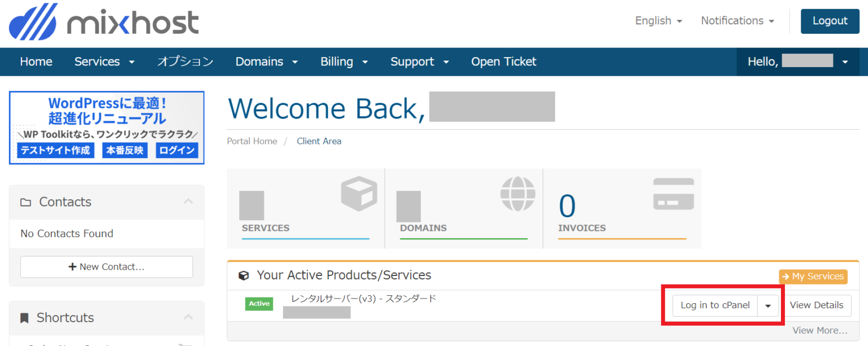Collapse the Contacts panel chevron
The image size is (868, 346).
(x=188, y=202)
